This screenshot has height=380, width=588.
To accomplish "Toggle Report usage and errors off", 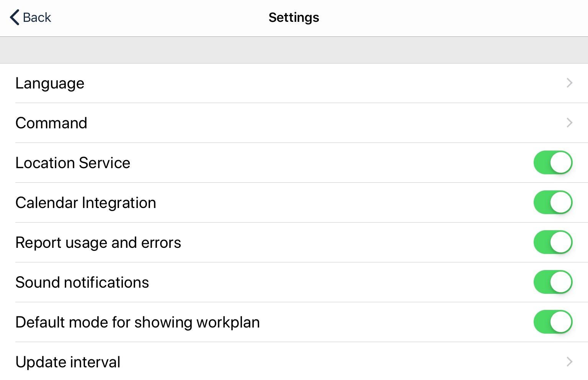I will pos(553,242).
